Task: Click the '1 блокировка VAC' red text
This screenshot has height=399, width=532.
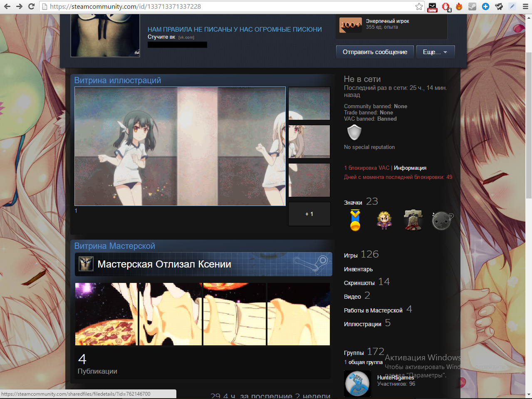Action: click(x=366, y=168)
